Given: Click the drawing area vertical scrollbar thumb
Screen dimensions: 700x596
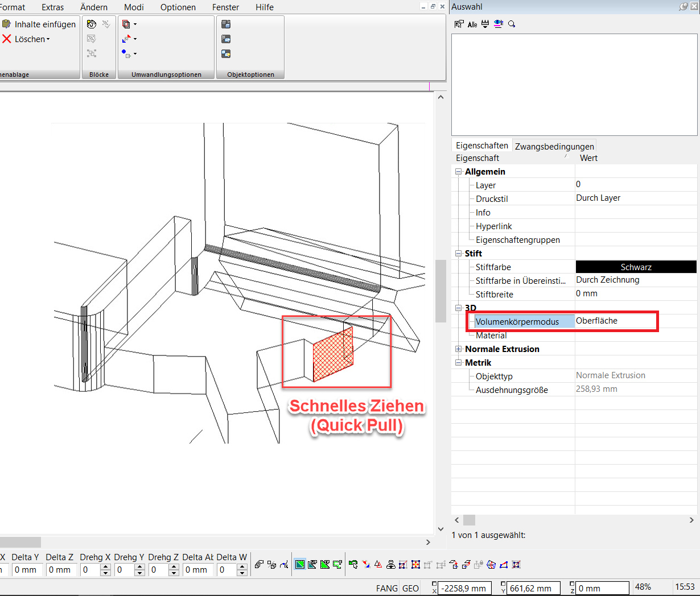Looking at the screenshot, I should point(440,291).
